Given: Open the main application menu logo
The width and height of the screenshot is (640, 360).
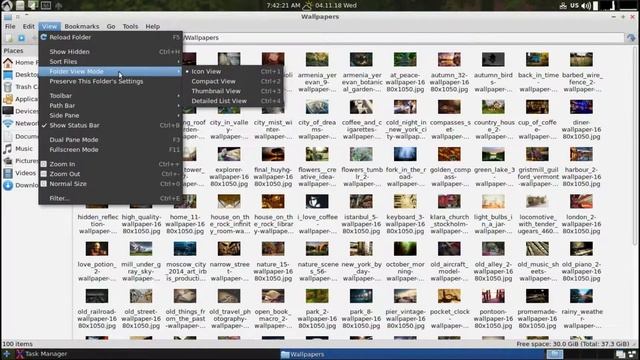Looking at the screenshot, I should (7, 5).
